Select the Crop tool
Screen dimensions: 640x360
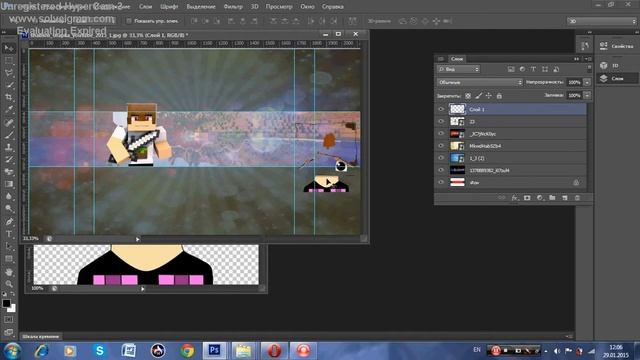[9, 97]
